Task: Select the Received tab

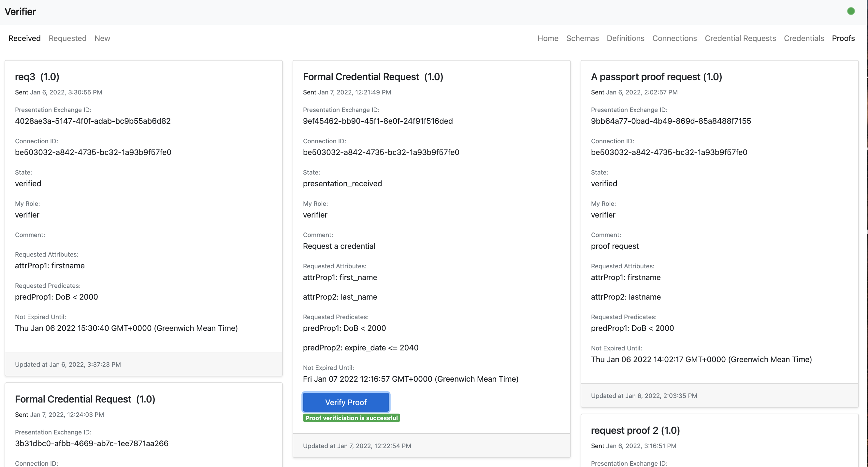Action: click(x=24, y=38)
